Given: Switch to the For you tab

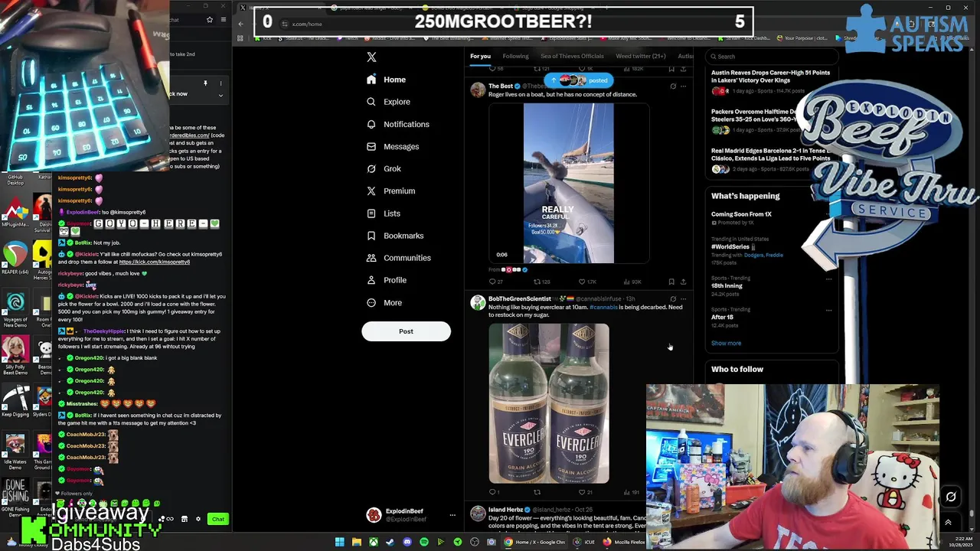Looking at the screenshot, I should click(x=480, y=56).
